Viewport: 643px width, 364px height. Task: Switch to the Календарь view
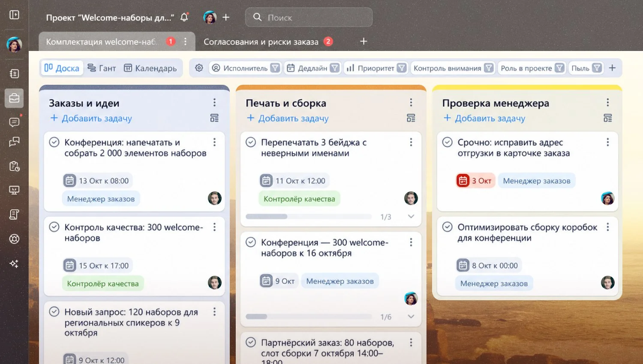tap(150, 68)
